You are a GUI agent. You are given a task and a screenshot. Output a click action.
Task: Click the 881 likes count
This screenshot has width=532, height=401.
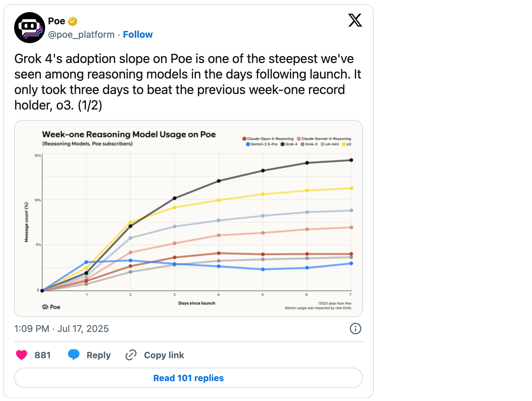(x=42, y=355)
